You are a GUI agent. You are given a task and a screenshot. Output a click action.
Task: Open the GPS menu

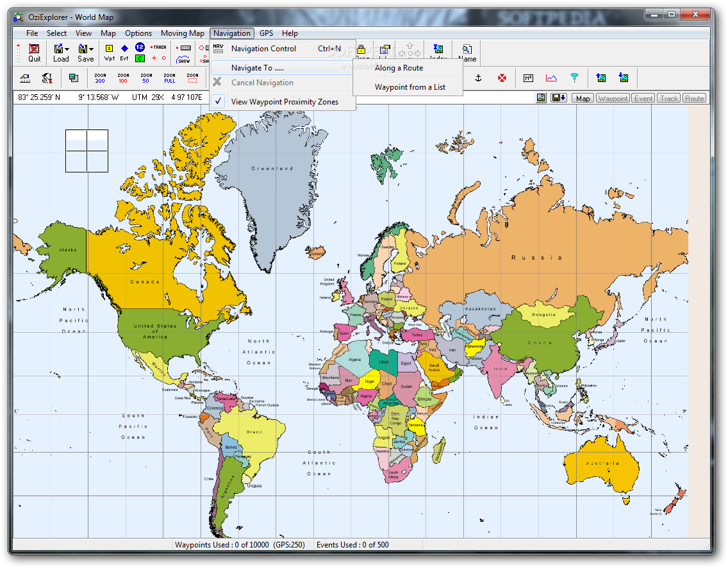coord(267,33)
